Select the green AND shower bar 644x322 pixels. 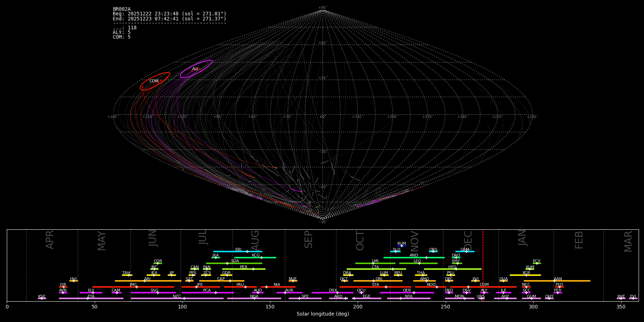[414, 257]
